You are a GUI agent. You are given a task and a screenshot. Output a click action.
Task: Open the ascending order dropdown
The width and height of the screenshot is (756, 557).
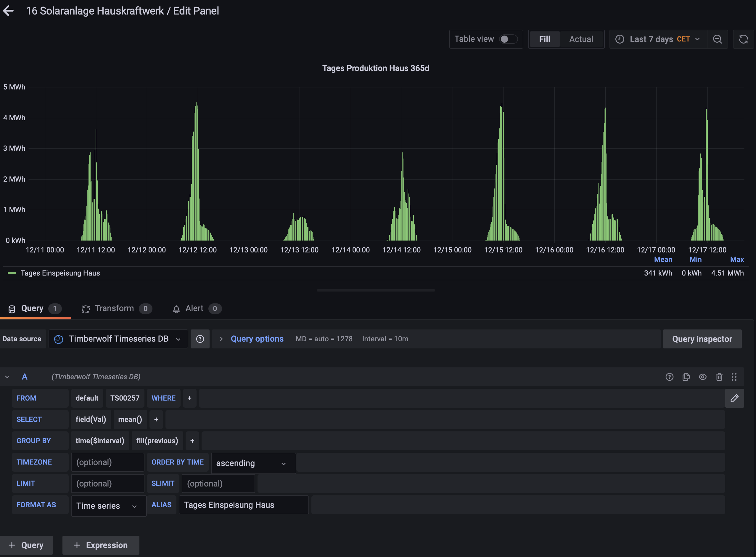pos(253,463)
